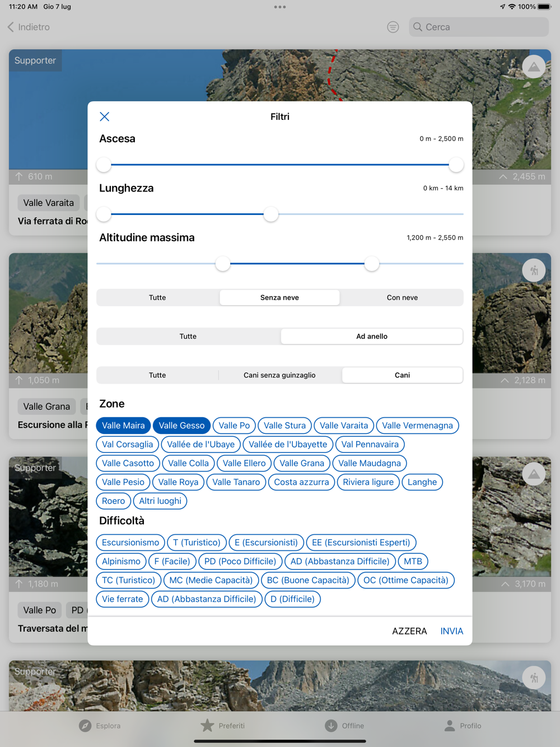
Task: Click the Altitudine massima lower handle
Action: pyautogui.click(x=223, y=264)
